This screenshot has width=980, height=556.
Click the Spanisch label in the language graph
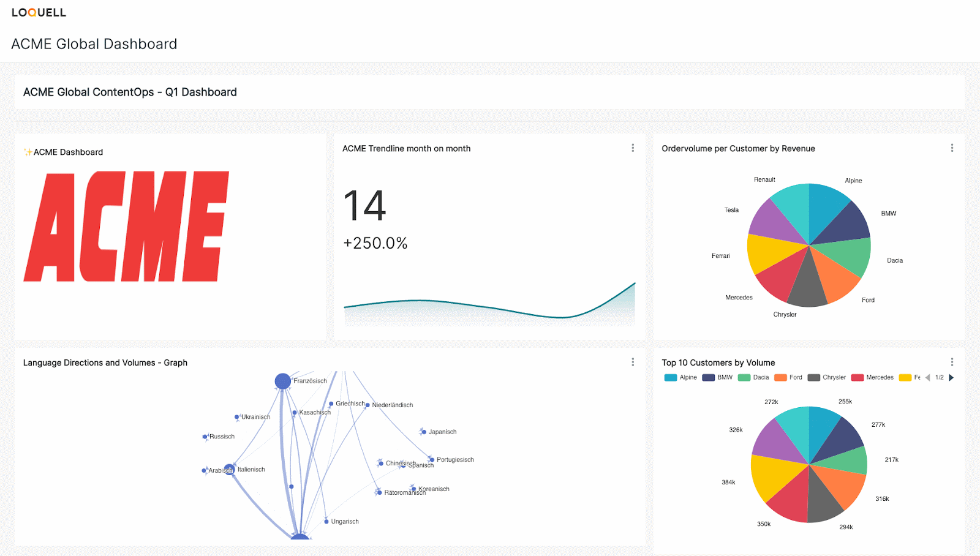(421, 465)
